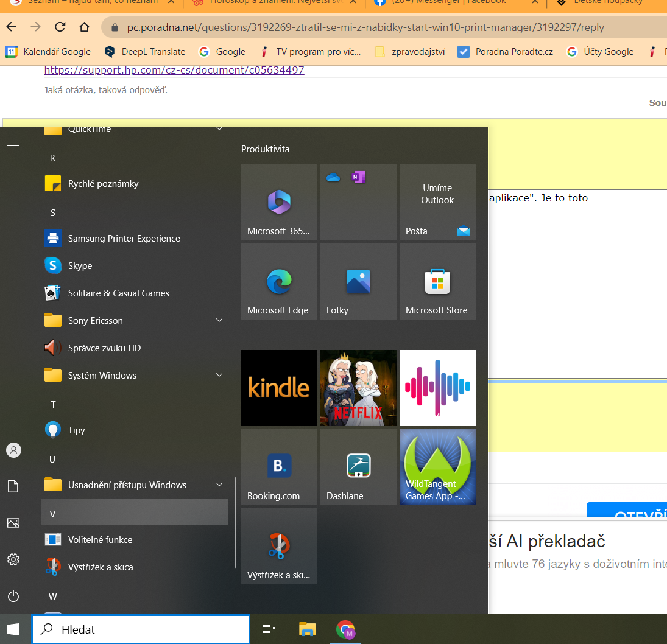
Task: Expand the Start menu hamburger navigation
Action: click(x=13, y=149)
